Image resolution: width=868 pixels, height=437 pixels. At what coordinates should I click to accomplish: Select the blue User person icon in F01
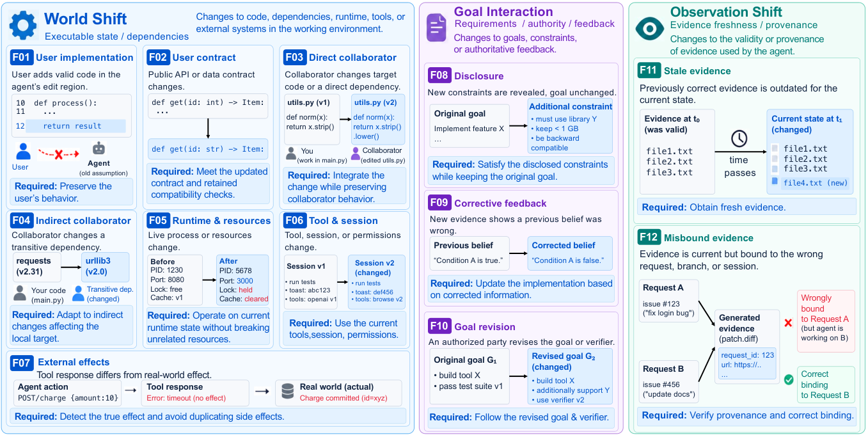tap(24, 151)
